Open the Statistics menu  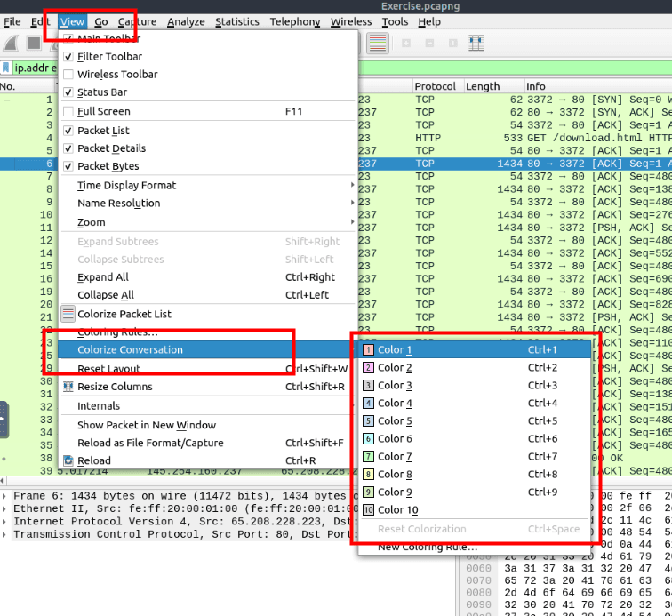click(x=236, y=21)
